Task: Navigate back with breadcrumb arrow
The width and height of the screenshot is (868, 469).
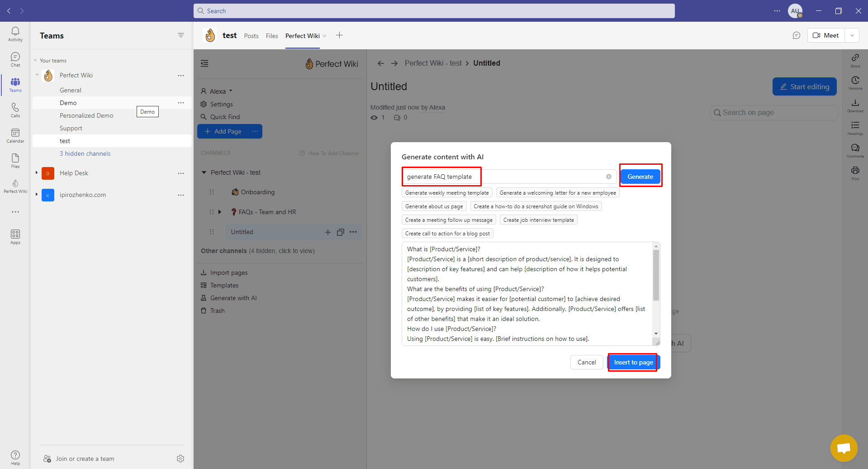Action: tap(381, 63)
